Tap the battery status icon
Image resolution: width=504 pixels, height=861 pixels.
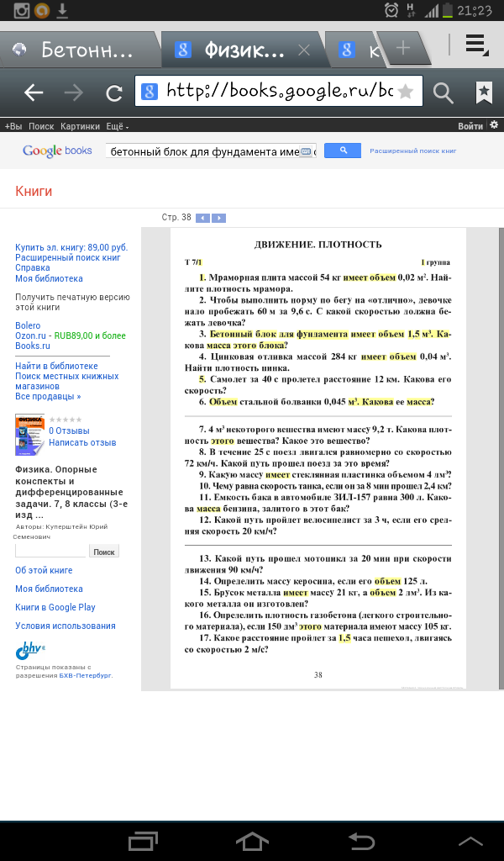[x=448, y=10]
